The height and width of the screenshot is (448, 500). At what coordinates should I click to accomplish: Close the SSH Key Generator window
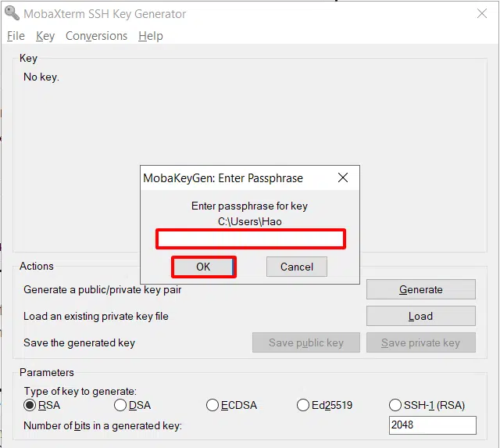pyautogui.click(x=482, y=13)
